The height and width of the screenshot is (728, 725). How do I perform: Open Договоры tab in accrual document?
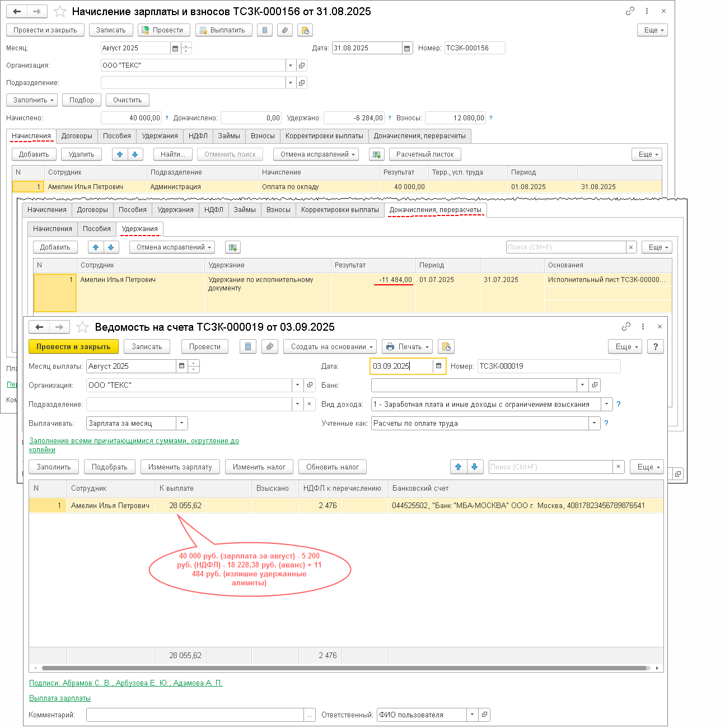tap(77, 136)
